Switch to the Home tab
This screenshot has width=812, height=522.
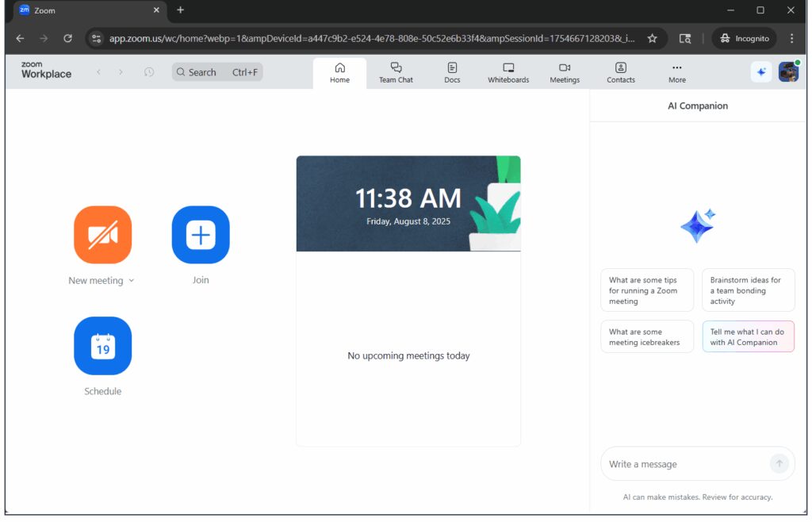point(339,72)
